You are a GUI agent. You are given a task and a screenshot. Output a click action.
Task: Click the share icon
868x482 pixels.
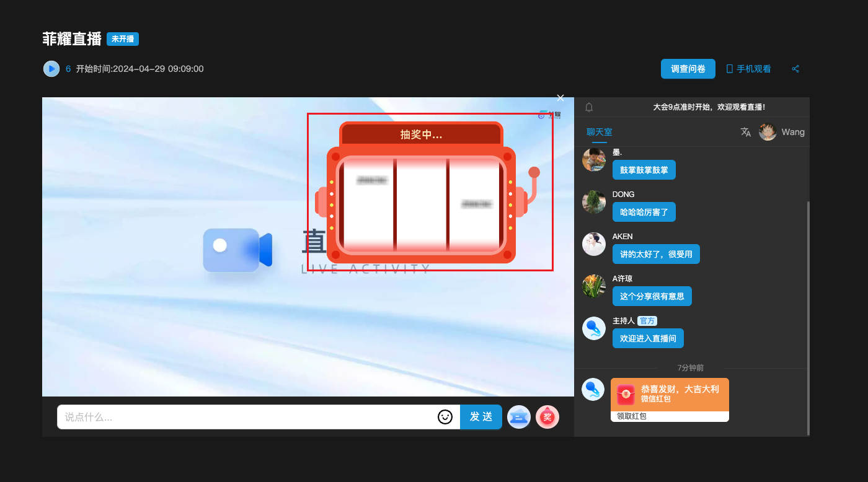[x=795, y=69]
